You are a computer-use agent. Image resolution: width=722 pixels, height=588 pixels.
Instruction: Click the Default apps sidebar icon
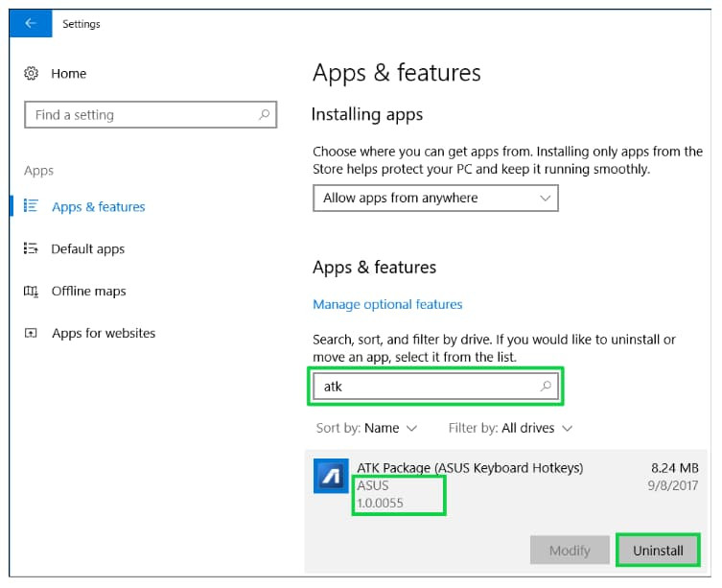31,248
